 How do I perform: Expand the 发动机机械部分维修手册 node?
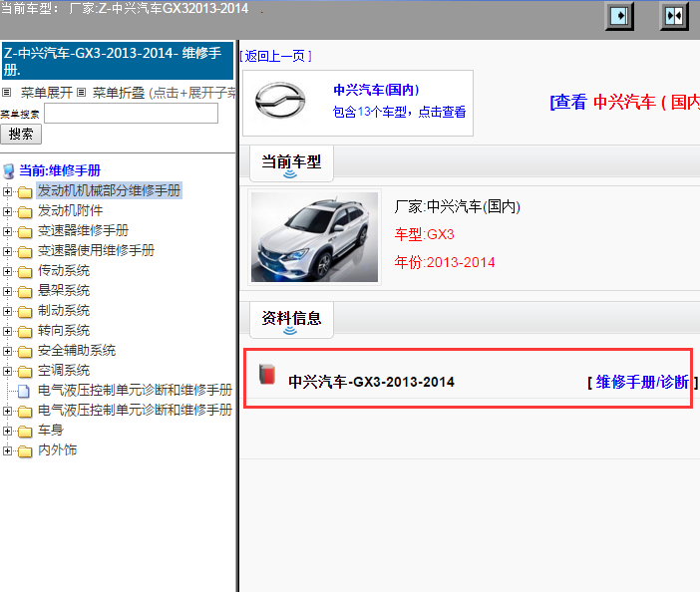click(7, 191)
